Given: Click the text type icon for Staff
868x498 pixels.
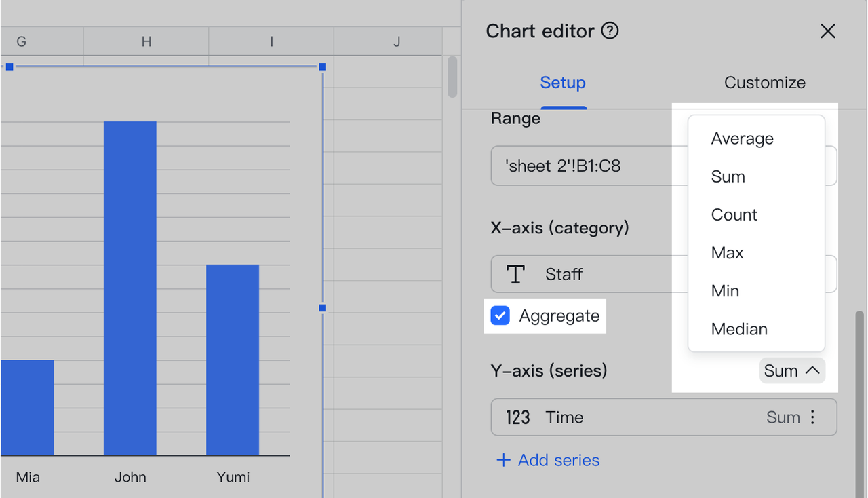Looking at the screenshot, I should (516, 274).
